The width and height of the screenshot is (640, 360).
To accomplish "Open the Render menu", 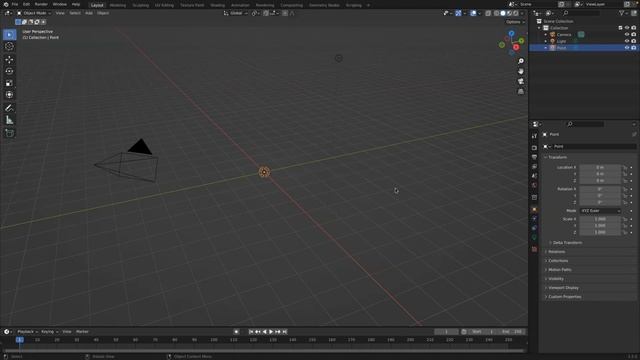I will pyautogui.click(x=41, y=4).
